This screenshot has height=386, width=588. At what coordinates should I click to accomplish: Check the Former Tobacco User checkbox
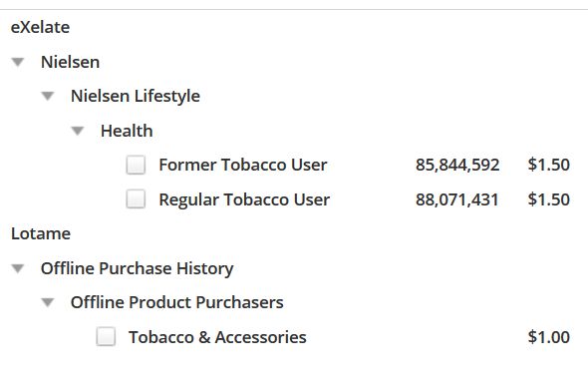point(136,165)
